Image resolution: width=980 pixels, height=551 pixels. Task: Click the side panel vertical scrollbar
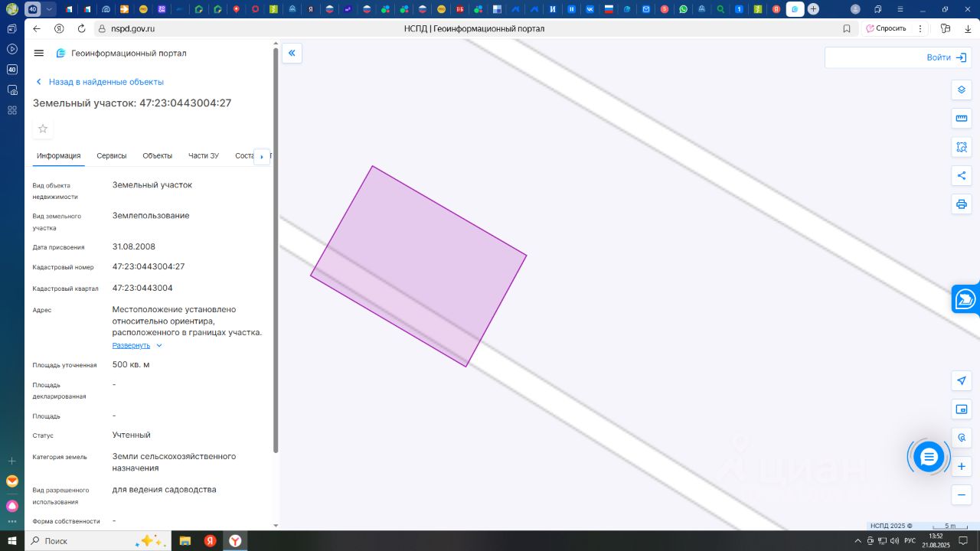click(x=276, y=249)
